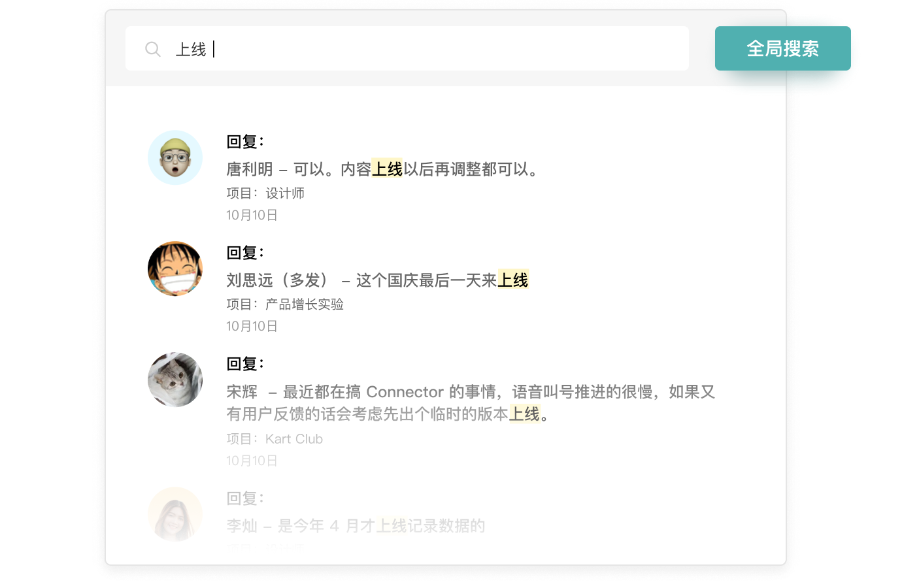
Task: Click the project label Kart Club
Action: [x=294, y=439]
